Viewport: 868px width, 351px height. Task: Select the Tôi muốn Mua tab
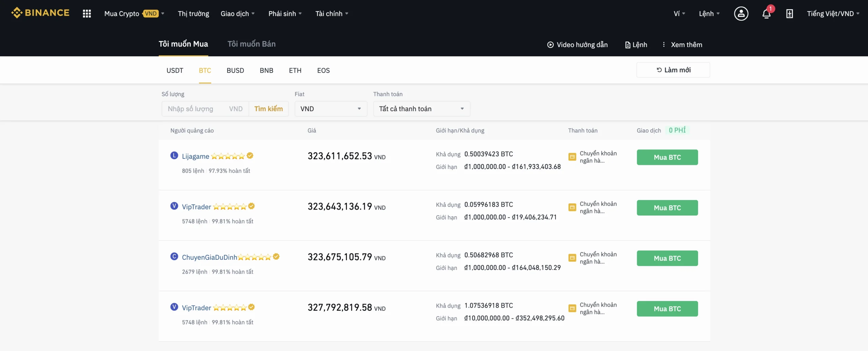(183, 44)
